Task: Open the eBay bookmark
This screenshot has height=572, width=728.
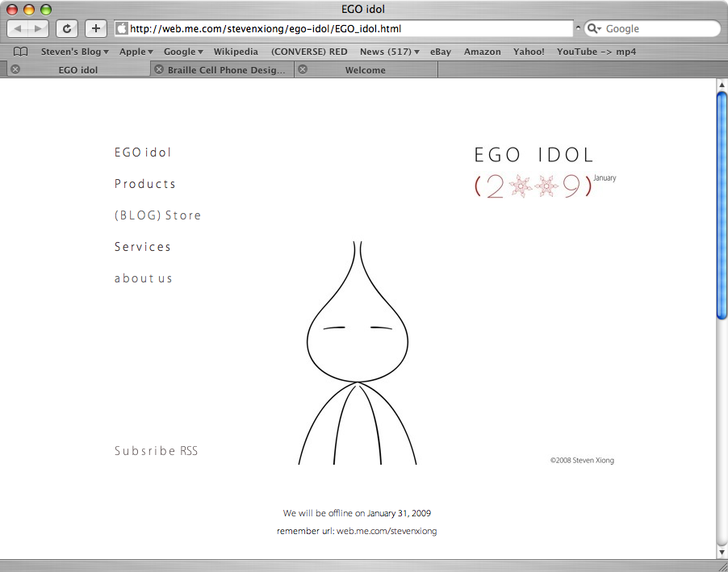Action: (441, 52)
